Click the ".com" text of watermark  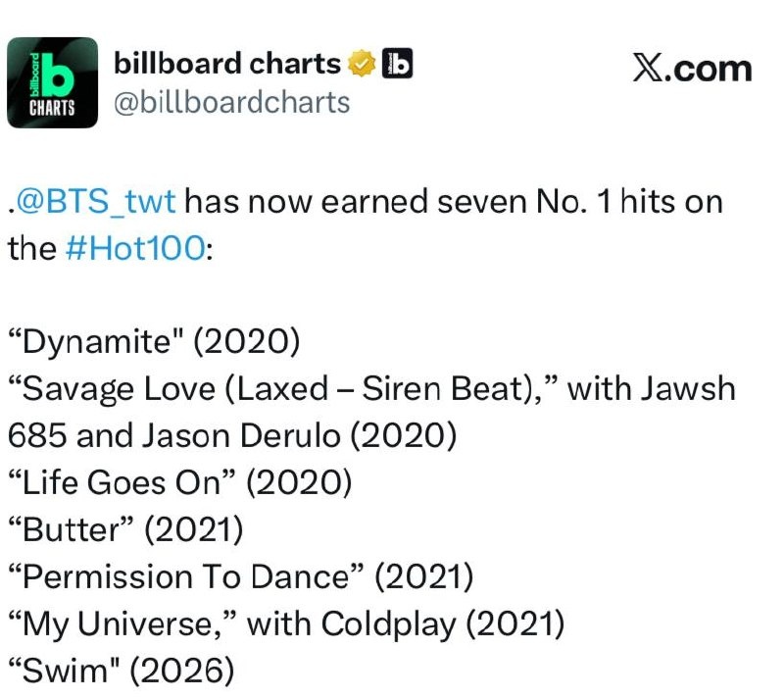click(708, 69)
